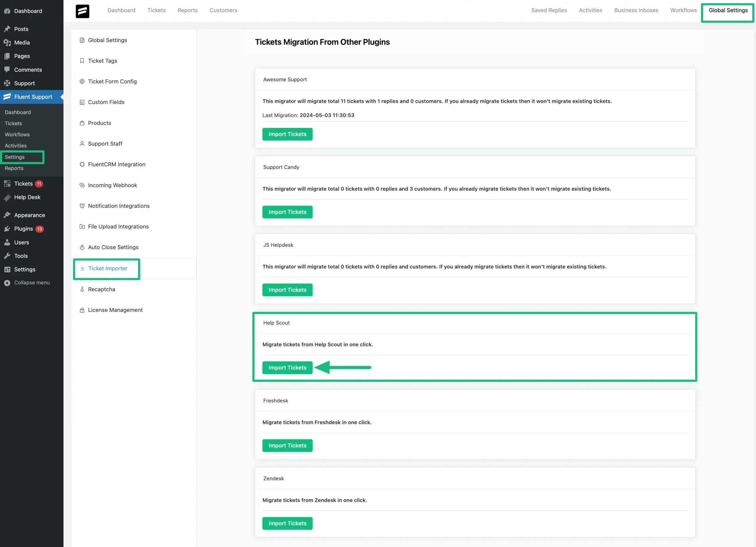Import tickets from Support Candy
The width and height of the screenshot is (756, 547).
[x=287, y=212]
